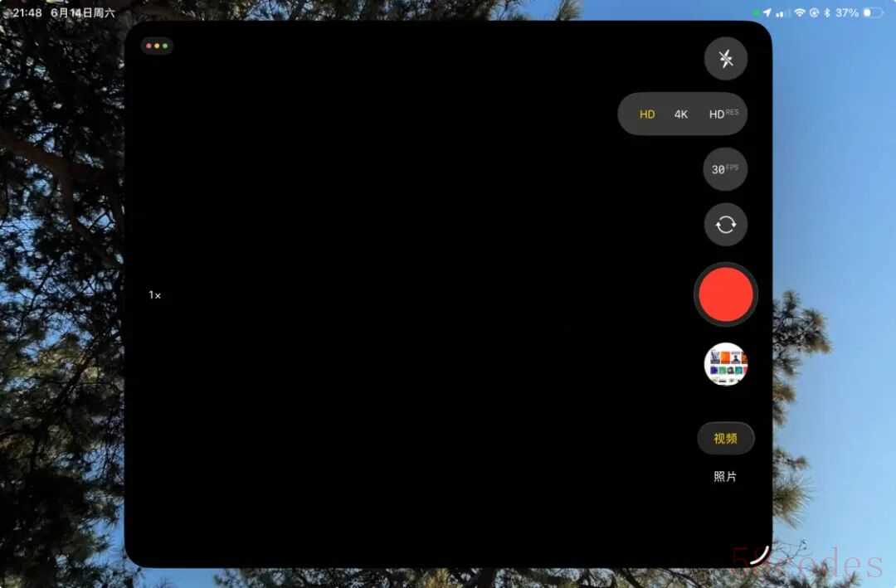Start recording with the red button

click(x=726, y=295)
